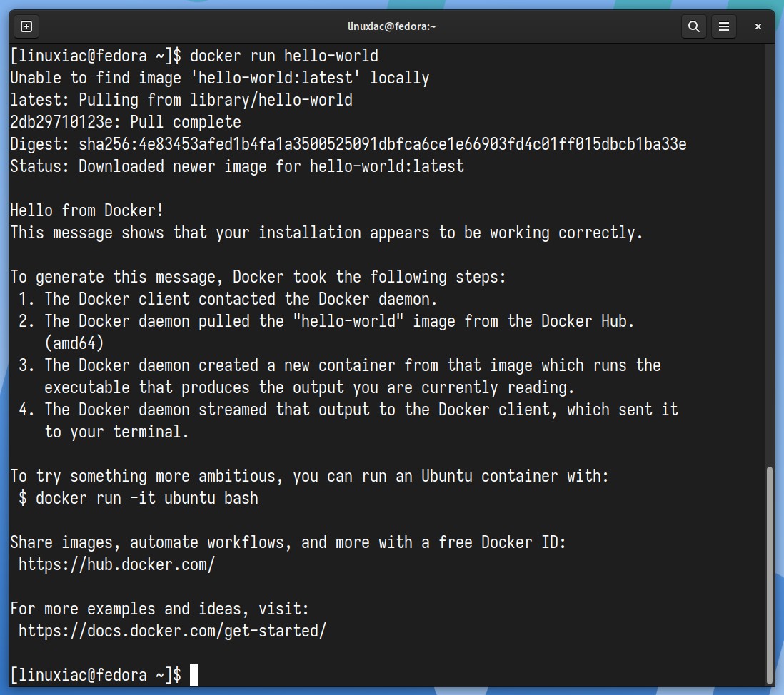Click 'to your terminal.' line

coord(117,432)
